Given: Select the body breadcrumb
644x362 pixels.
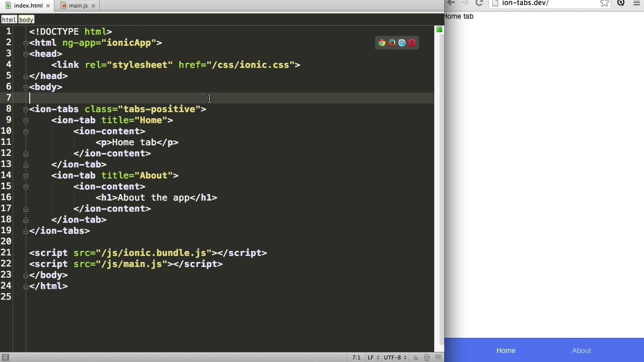Looking at the screenshot, I should point(26,20).
